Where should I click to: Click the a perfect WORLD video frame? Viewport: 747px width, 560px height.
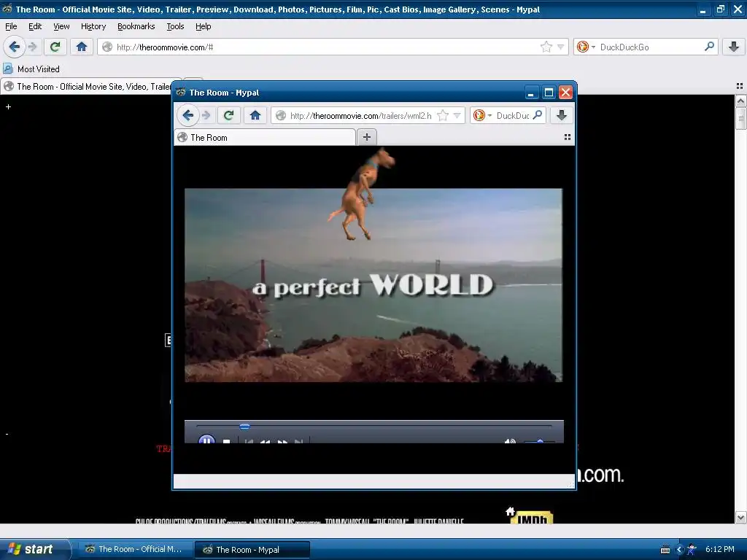(373, 285)
